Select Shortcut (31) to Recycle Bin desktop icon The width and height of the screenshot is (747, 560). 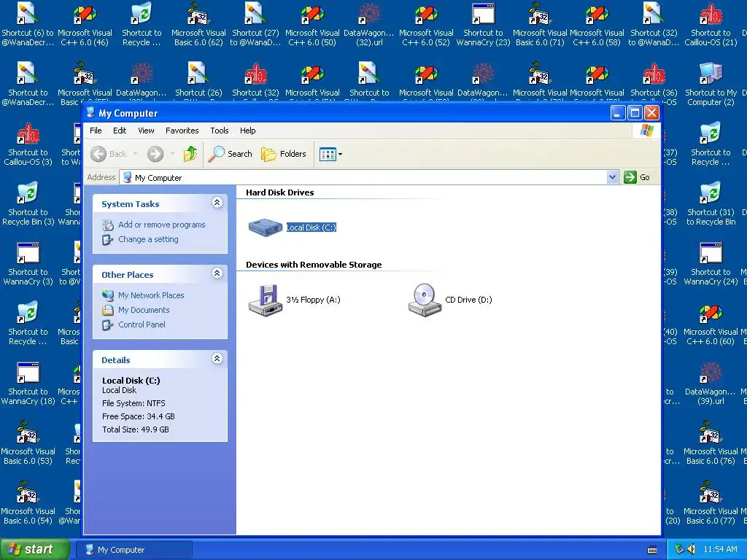coord(711,204)
